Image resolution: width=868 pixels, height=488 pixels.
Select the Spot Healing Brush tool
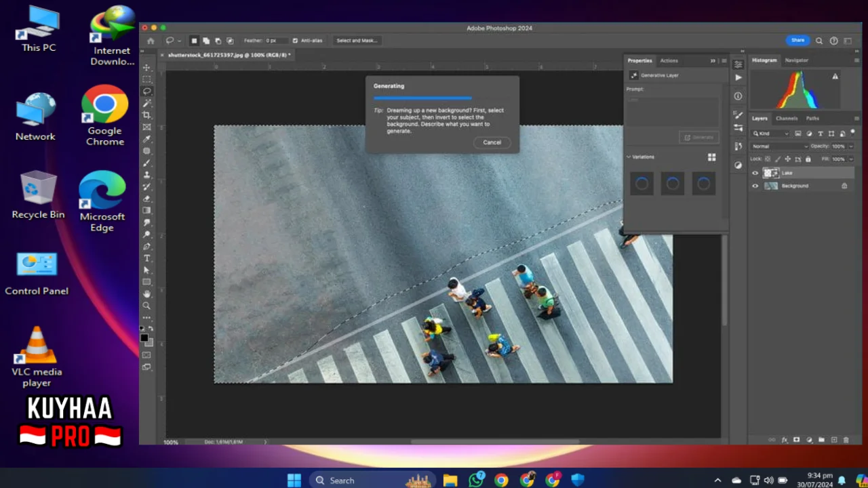146,151
